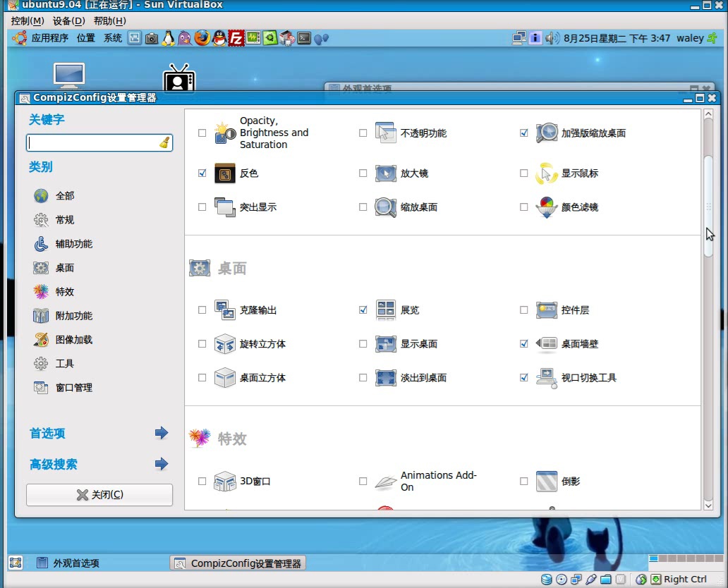Uncheck the 展览 plugin checkbox
This screenshot has width=728, height=588.
(x=363, y=310)
